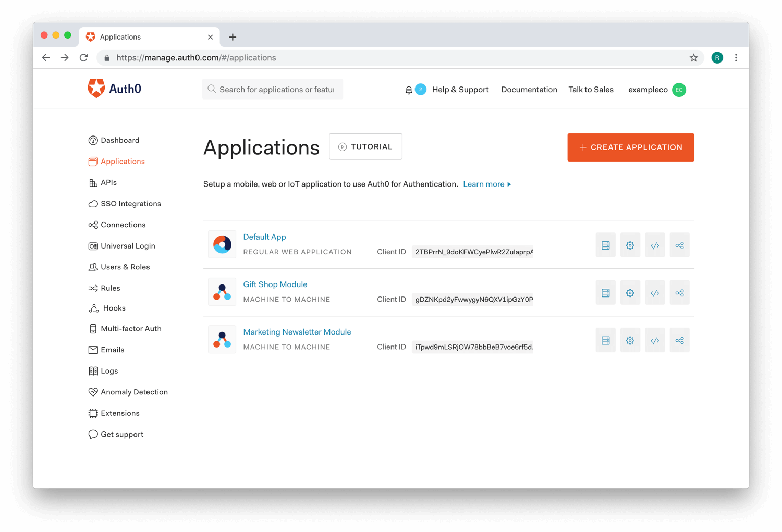Click the browser forward arrow

(65, 58)
